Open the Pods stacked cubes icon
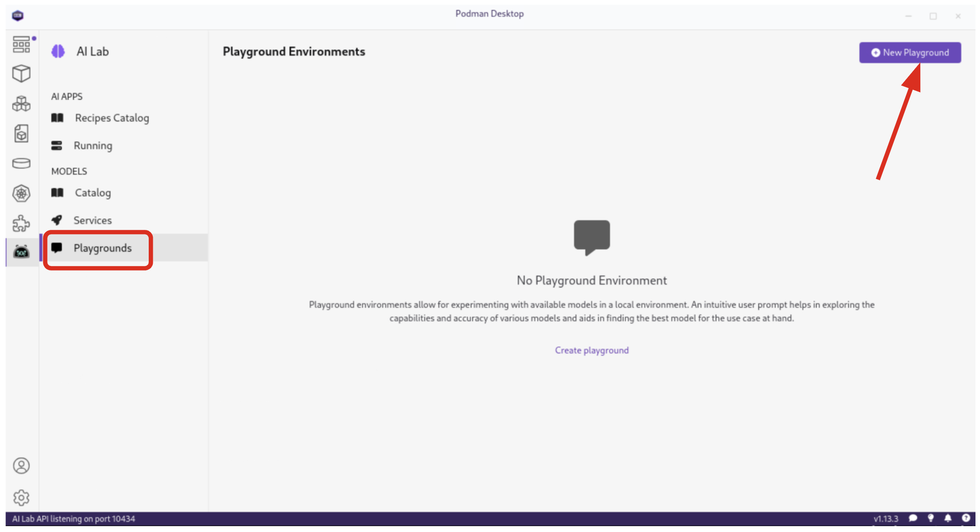Image resolution: width=980 pixels, height=532 pixels. tap(21, 104)
